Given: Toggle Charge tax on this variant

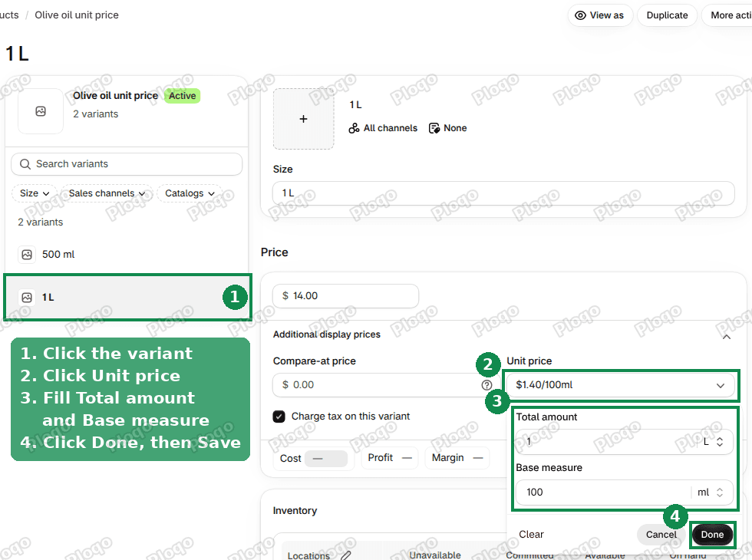Looking at the screenshot, I should point(279,416).
